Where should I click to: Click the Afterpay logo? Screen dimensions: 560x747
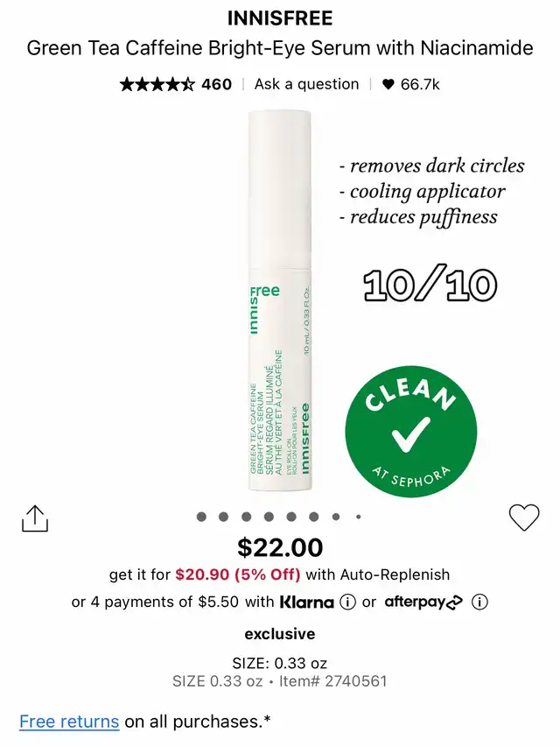click(423, 603)
